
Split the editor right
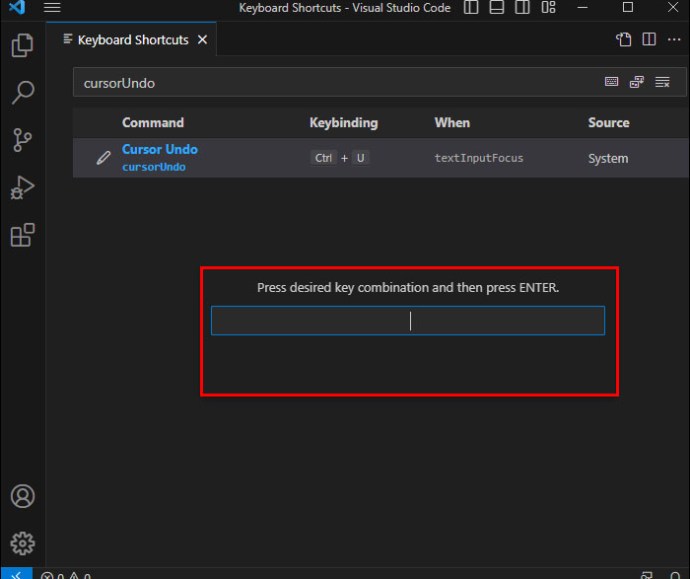pyautogui.click(x=649, y=40)
